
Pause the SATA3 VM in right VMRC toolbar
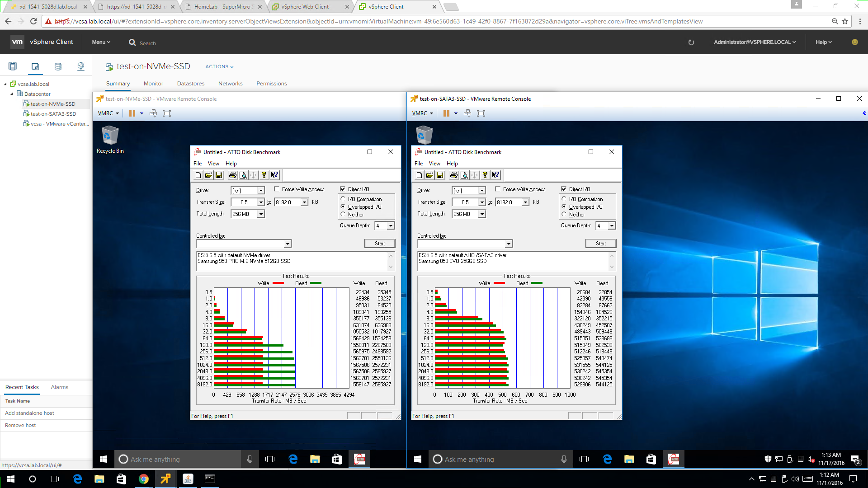pos(446,113)
